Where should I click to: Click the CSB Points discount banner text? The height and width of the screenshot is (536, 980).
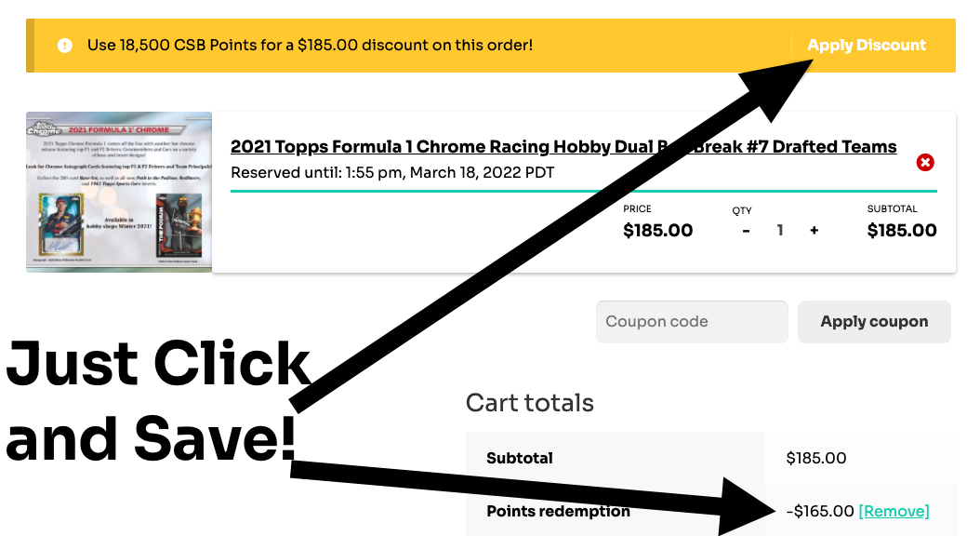click(310, 46)
